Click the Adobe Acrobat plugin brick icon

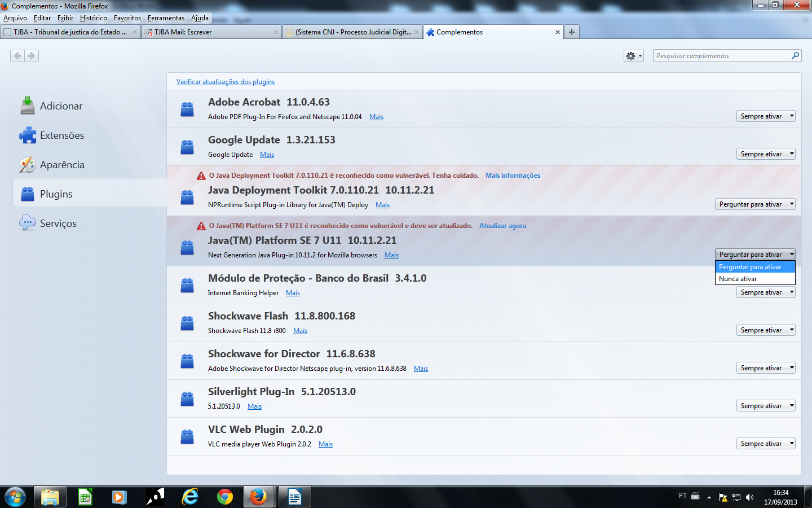[x=187, y=109]
